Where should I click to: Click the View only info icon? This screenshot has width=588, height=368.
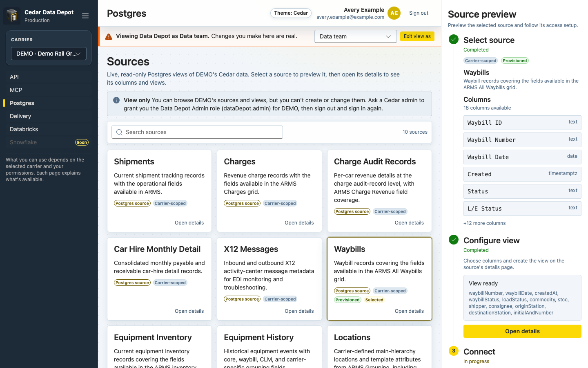point(116,100)
